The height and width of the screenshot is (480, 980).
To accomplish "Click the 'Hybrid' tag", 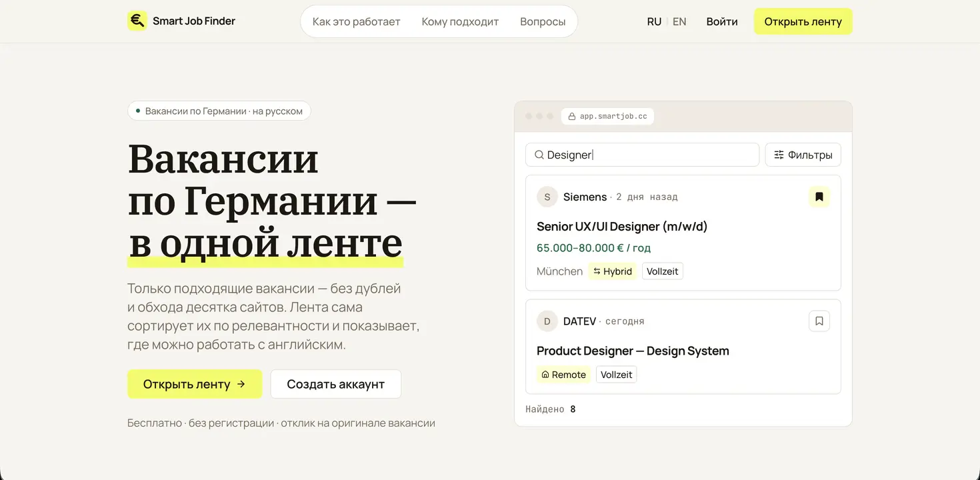I will 612,271.
